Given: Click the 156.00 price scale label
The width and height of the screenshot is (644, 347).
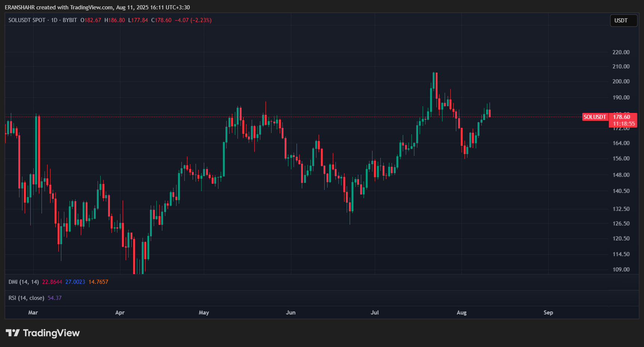Looking at the screenshot, I should (621, 159).
